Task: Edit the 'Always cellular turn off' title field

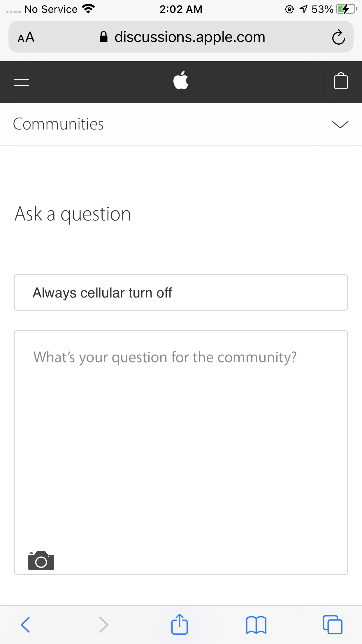Action: (181, 293)
